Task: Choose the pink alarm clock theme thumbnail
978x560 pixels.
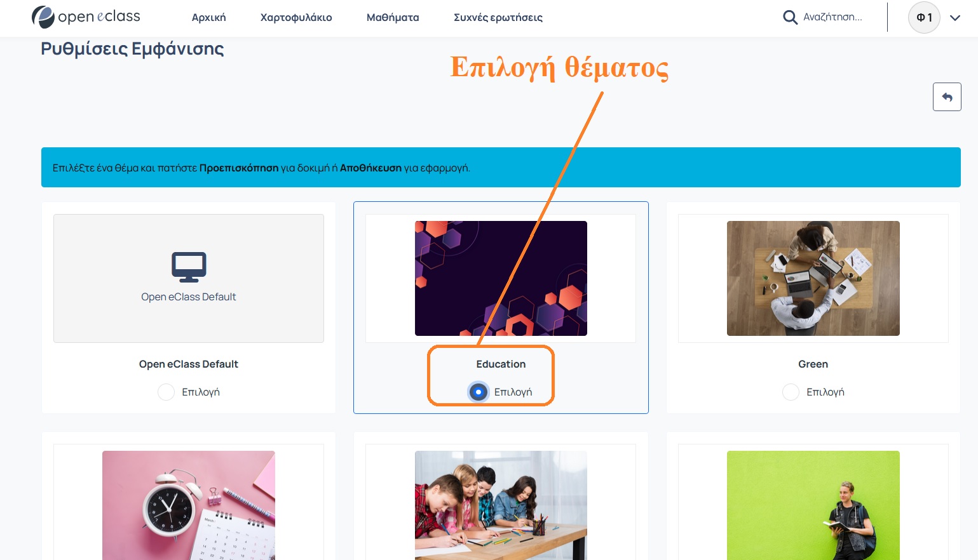Action: [x=189, y=505]
